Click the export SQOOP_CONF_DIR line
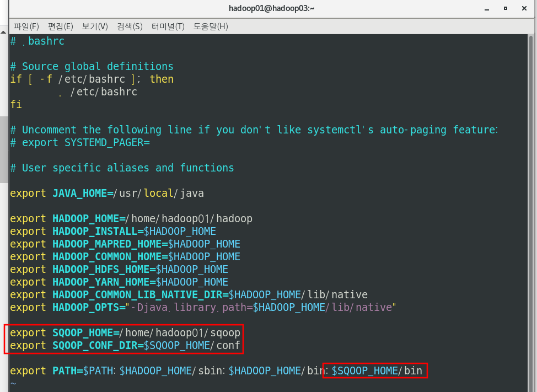 [125, 345]
